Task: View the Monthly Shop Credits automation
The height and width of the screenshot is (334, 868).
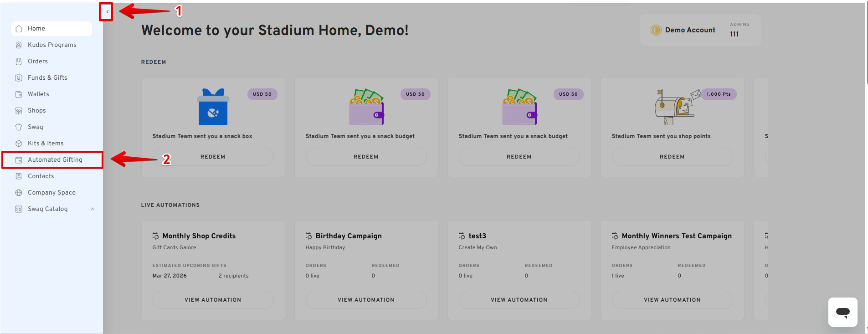Action: [x=213, y=300]
